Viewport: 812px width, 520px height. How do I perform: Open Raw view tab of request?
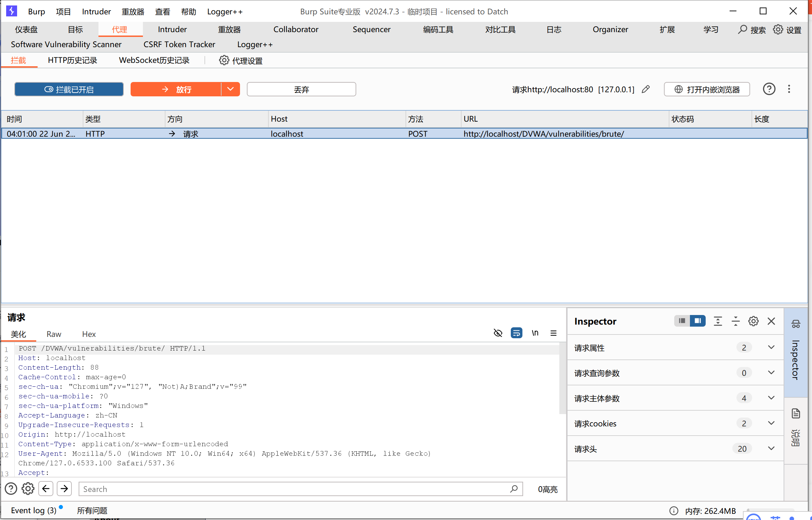click(54, 334)
